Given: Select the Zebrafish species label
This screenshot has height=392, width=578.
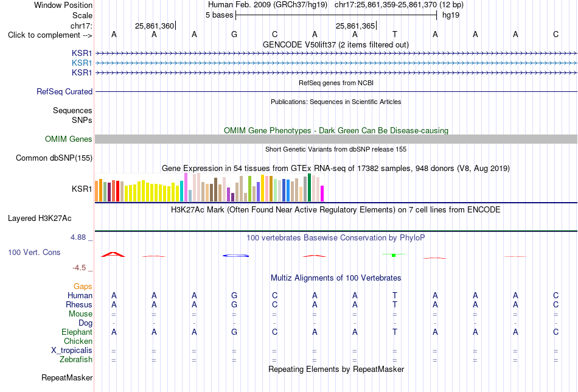Looking at the screenshot, I should [76, 359].
